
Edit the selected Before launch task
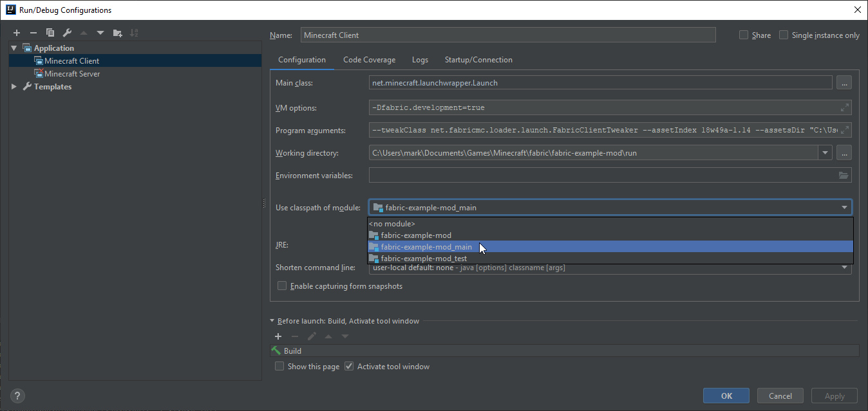coord(312,336)
